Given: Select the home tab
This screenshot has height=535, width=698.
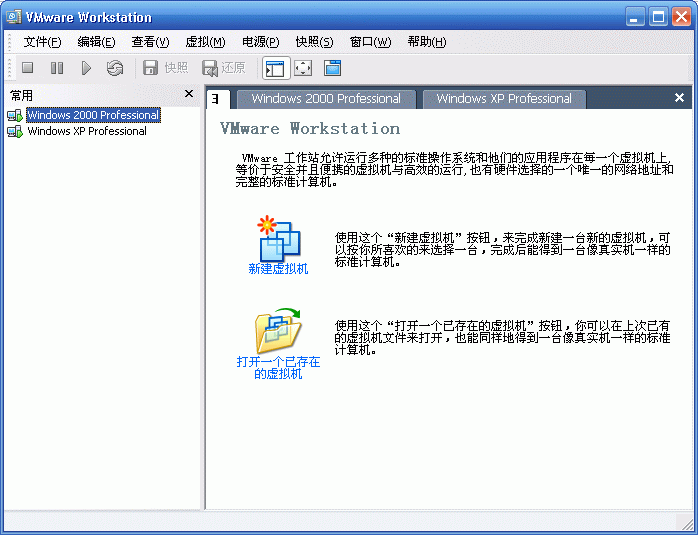Looking at the screenshot, I should point(218,99).
